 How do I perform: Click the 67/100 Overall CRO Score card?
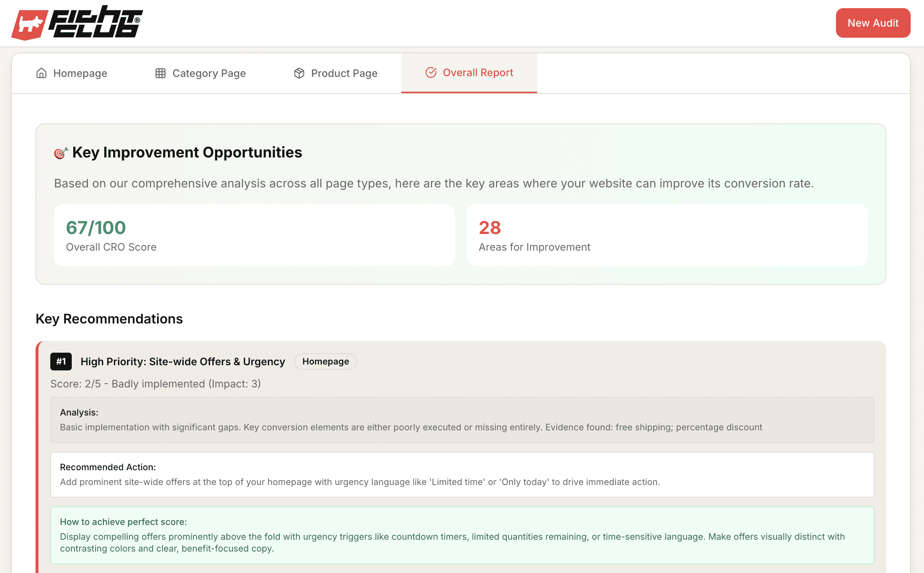tap(254, 235)
